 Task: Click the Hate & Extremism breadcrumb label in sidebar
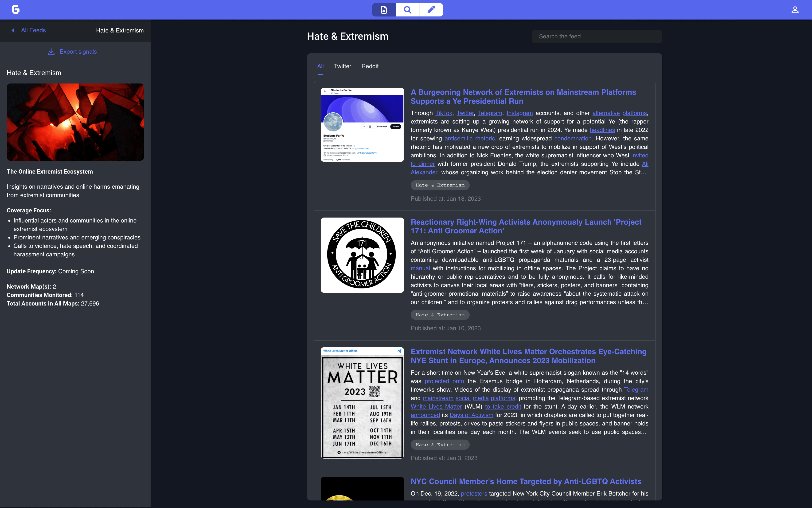pyautogui.click(x=120, y=30)
